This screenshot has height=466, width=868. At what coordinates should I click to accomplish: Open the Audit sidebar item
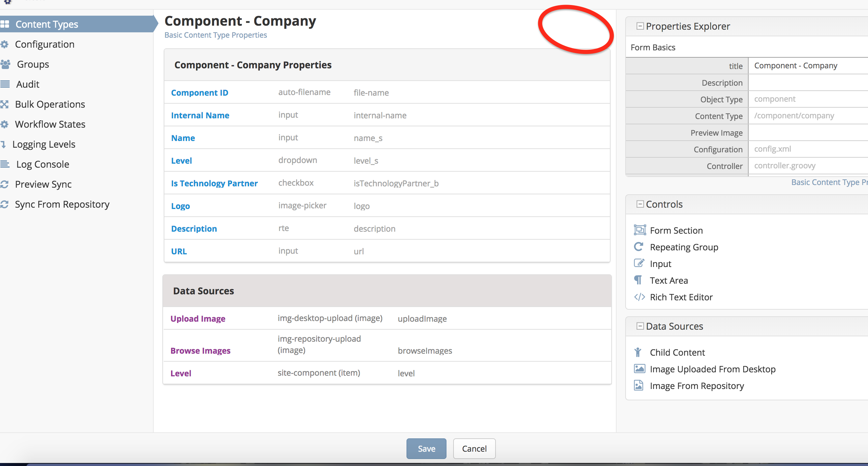click(28, 84)
